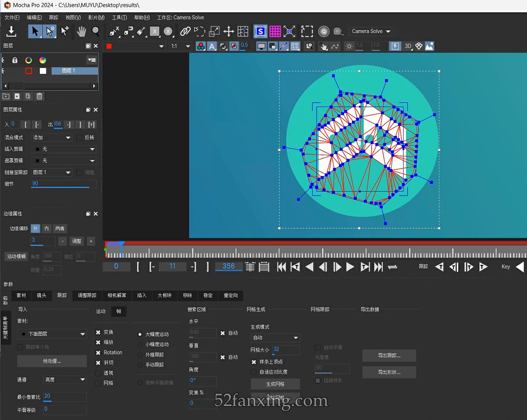
Task: Click the 网格大小 32 slider field
Action: point(286,350)
